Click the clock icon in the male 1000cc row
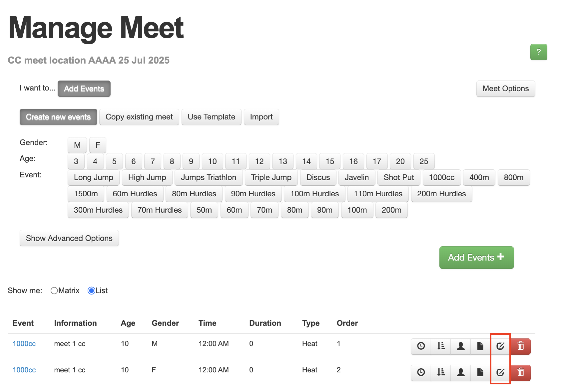Viewport: 567px width, 392px height. 421,346
